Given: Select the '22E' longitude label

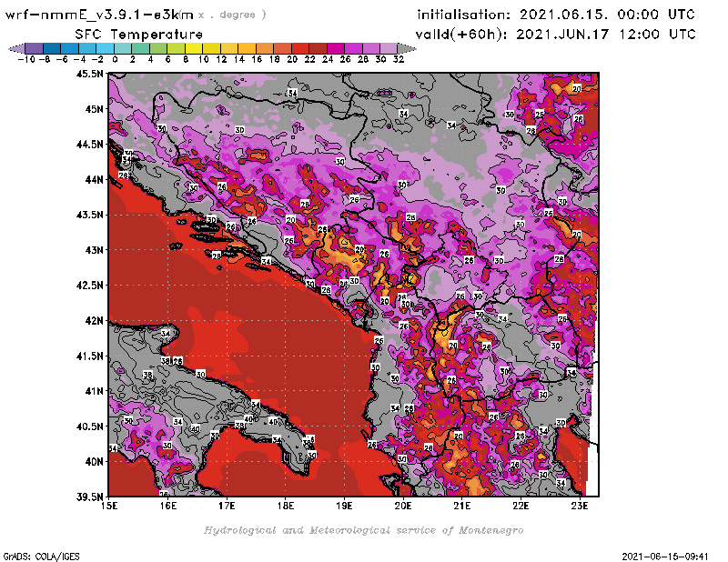Looking at the screenshot, I should (x=521, y=506).
